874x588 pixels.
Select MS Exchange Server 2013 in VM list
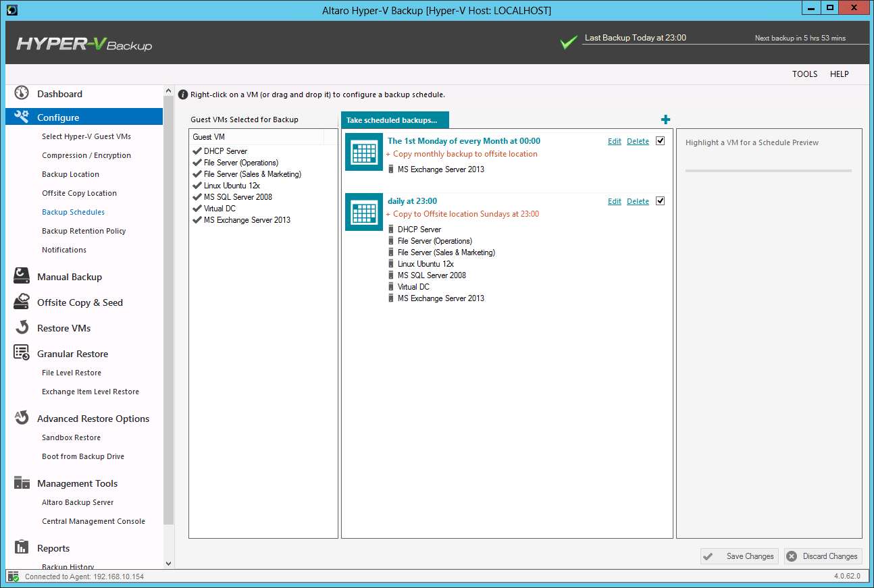(242, 220)
